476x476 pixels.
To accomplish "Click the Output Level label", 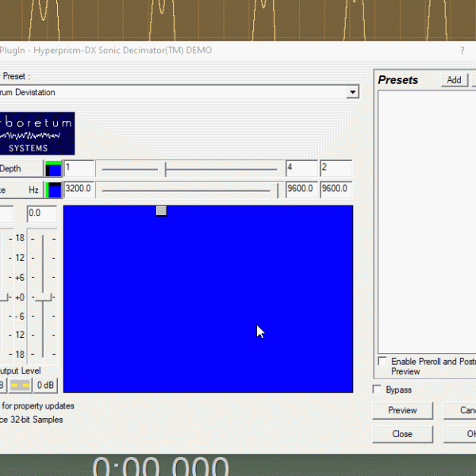I will pyautogui.click(x=21, y=371).
